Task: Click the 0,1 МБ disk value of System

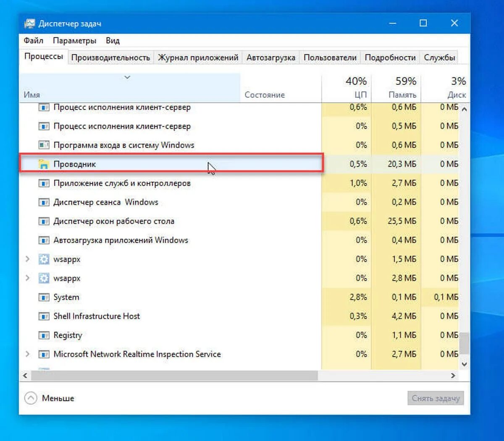Action: 446,297
